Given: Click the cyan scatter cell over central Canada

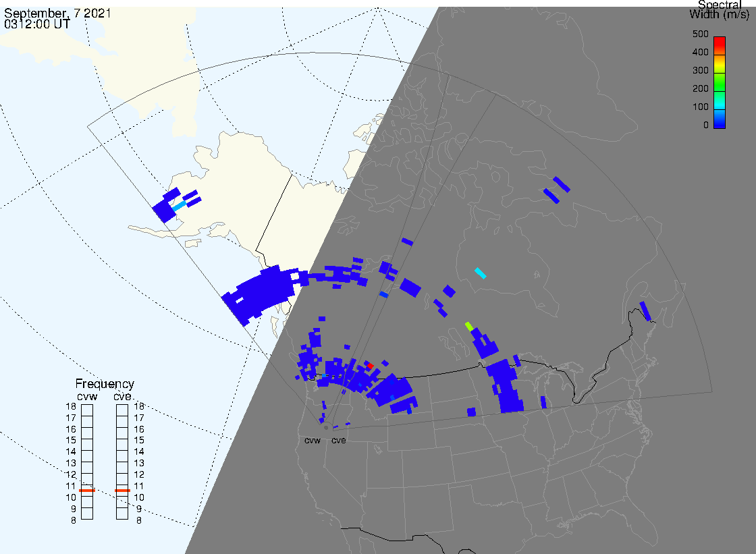Looking at the screenshot, I should pyautogui.click(x=480, y=273).
